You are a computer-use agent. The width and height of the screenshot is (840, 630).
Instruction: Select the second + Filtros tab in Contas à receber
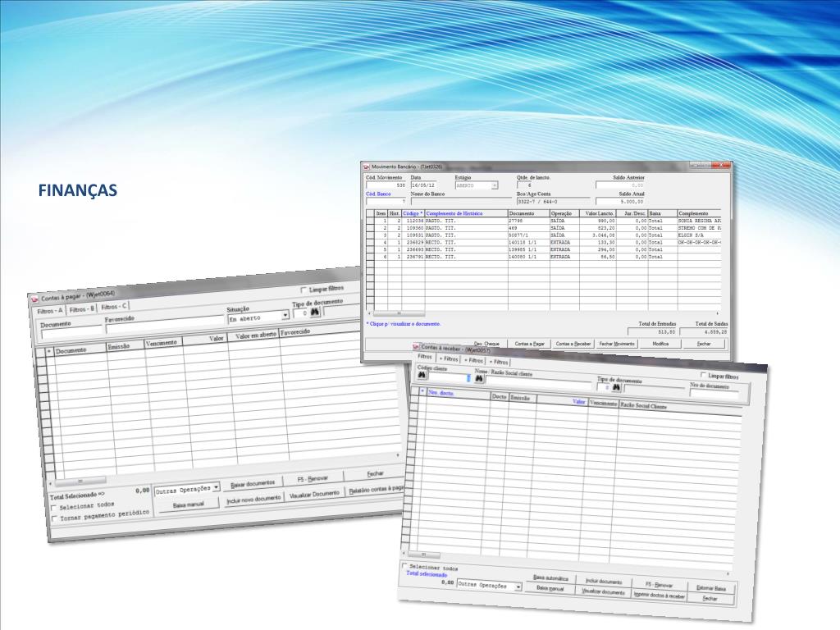473,361
